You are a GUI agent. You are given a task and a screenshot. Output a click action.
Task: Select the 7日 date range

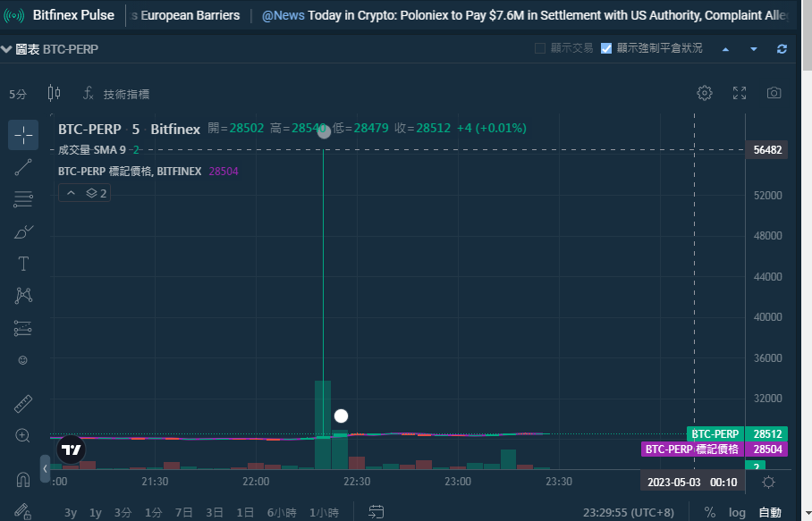click(184, 512)
